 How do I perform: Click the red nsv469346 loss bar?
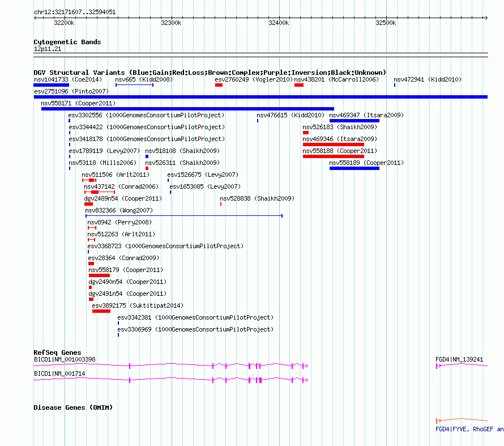334,145
